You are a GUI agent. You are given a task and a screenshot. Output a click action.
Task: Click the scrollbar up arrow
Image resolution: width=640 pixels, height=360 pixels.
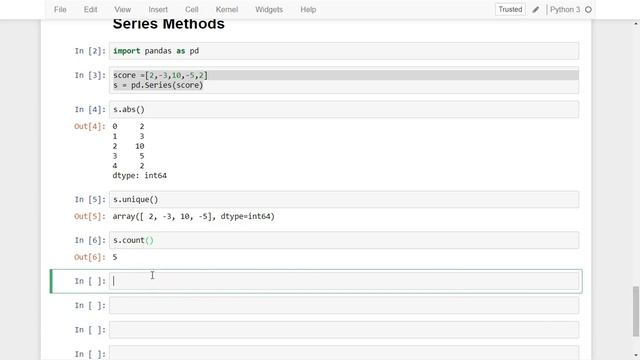[636, 24]
